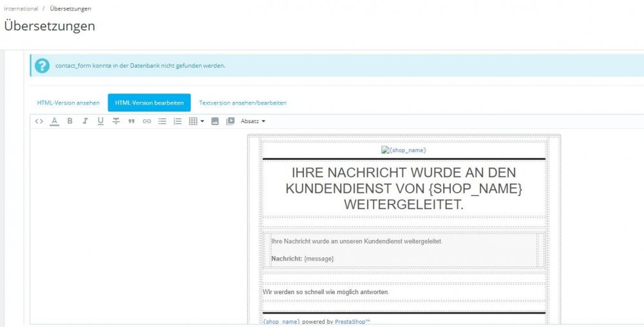Image resolution: width=644 pixels, height=327 pixels.
Task: Click the 'Ihre Nachricht wurde an unseren' line
Action: point(357,241)
